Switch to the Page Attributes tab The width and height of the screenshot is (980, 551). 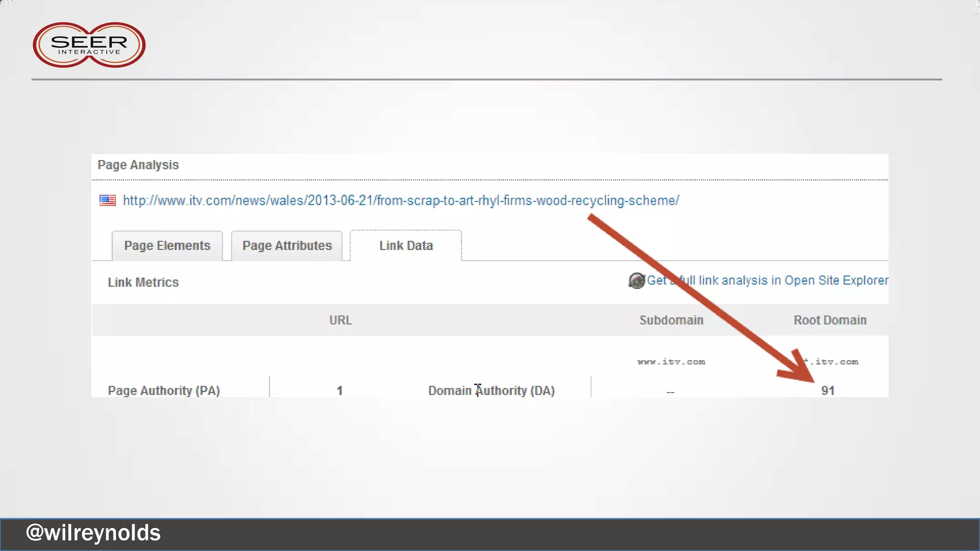(287, 246)
